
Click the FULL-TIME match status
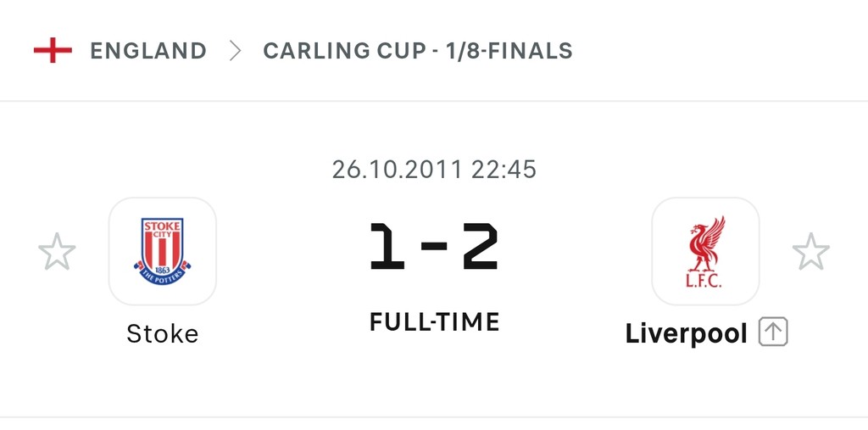[434, 322]
